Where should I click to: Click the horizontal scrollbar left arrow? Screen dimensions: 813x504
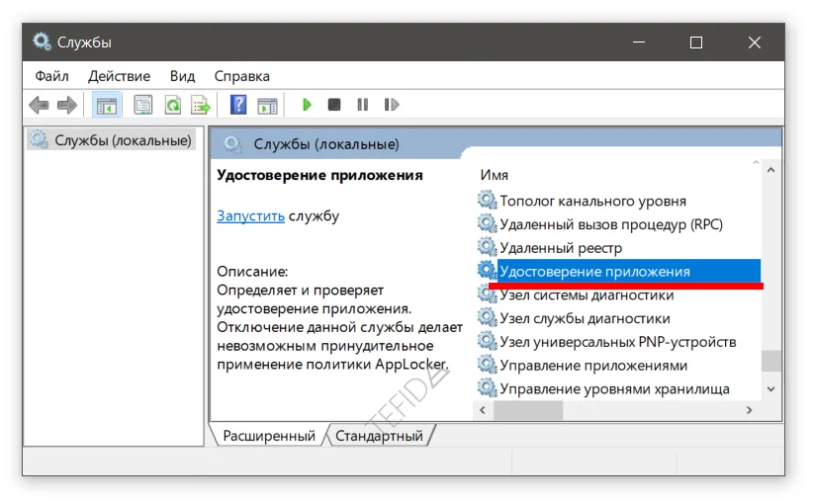pyautogui.click(x=483, y=410)
